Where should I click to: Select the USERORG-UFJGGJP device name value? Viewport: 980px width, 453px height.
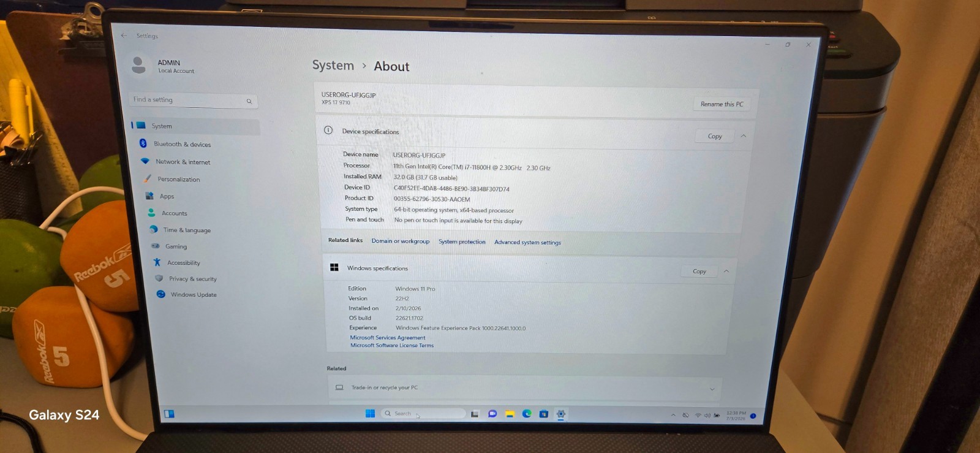click(419, 155)
